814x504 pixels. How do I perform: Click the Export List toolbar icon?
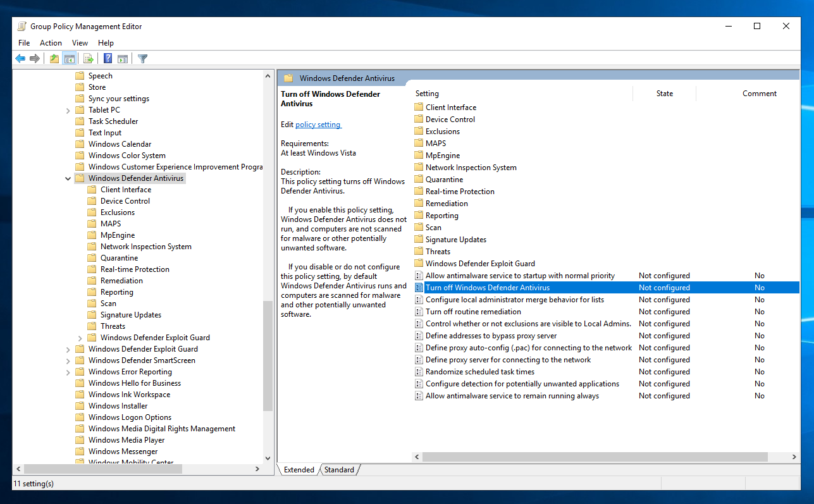coord(89,59)
